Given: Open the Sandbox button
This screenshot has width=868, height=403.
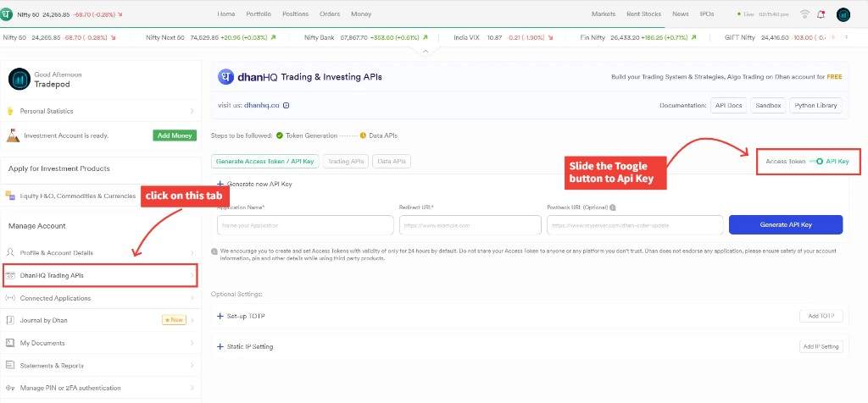Looking at the screenshot, I should tap(768, 105).
